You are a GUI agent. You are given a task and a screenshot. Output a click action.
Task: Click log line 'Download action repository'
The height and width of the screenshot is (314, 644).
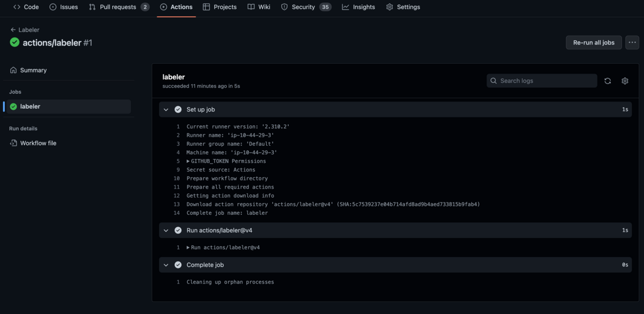tap(333, 204)
